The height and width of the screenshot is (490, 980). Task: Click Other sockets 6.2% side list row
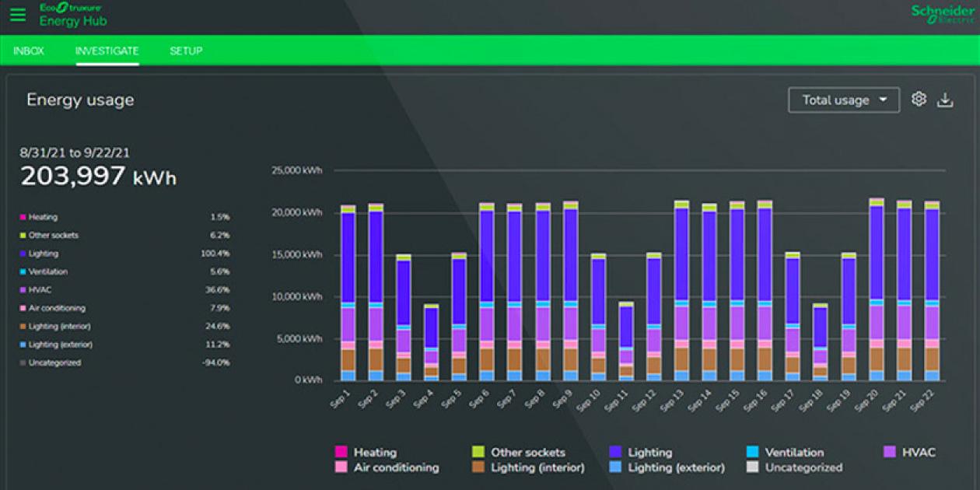coord(124,235)
